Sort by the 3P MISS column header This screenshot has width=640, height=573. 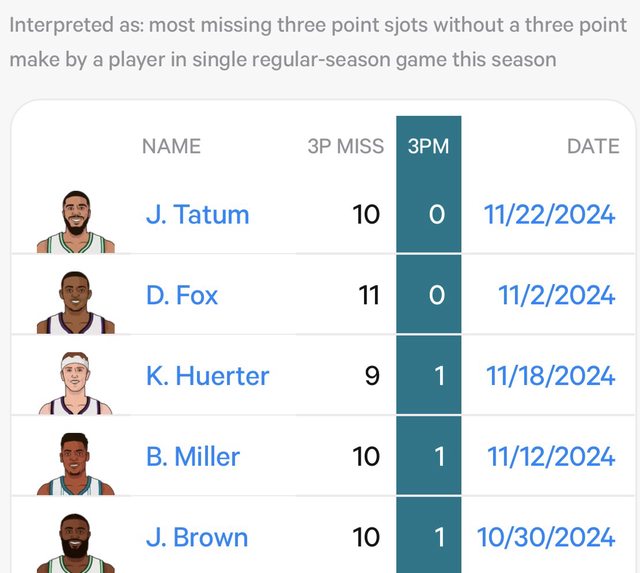click(345, 146)
